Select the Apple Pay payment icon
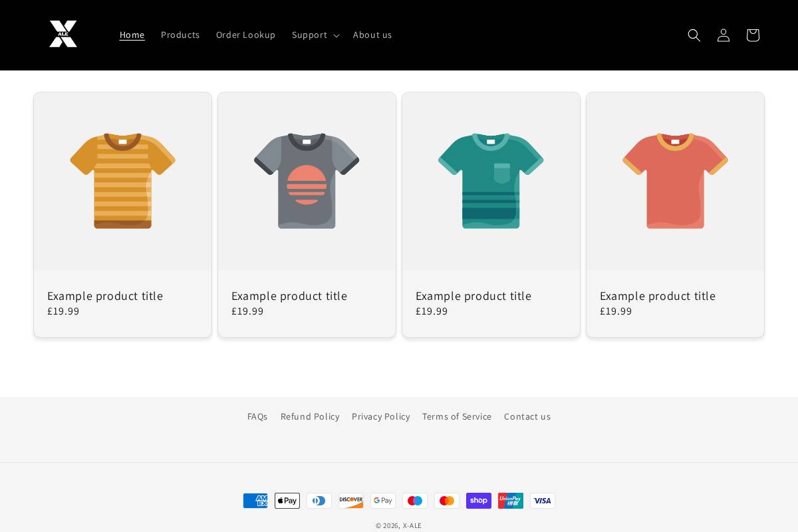Screen dimensions: 798x532 pos(287,501)
